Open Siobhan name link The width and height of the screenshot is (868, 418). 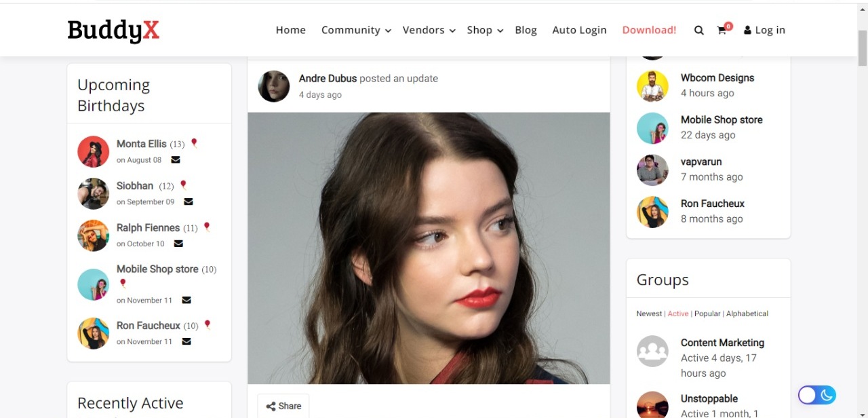tap(135, 186)
